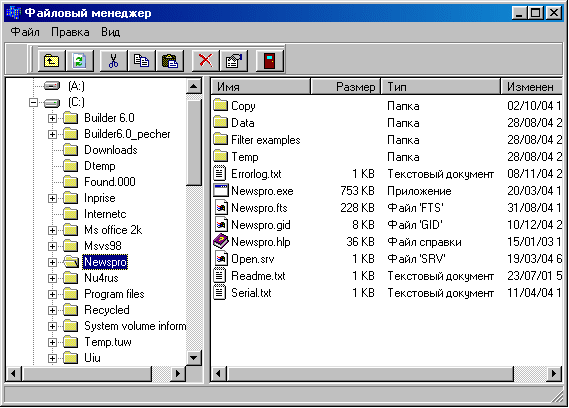Click the cut scissors icon
This screenshot has height=408, width=569.
[x=114, y=60]
